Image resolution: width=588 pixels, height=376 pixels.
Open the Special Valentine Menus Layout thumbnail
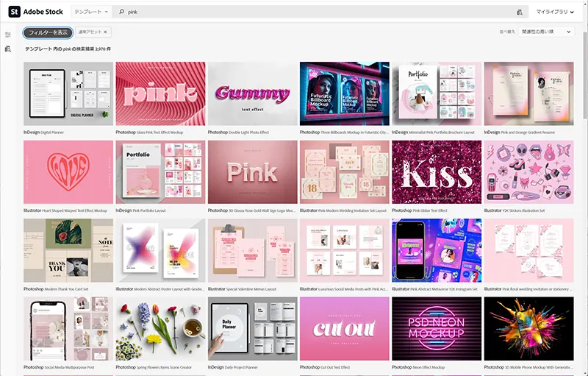point(252,250)
